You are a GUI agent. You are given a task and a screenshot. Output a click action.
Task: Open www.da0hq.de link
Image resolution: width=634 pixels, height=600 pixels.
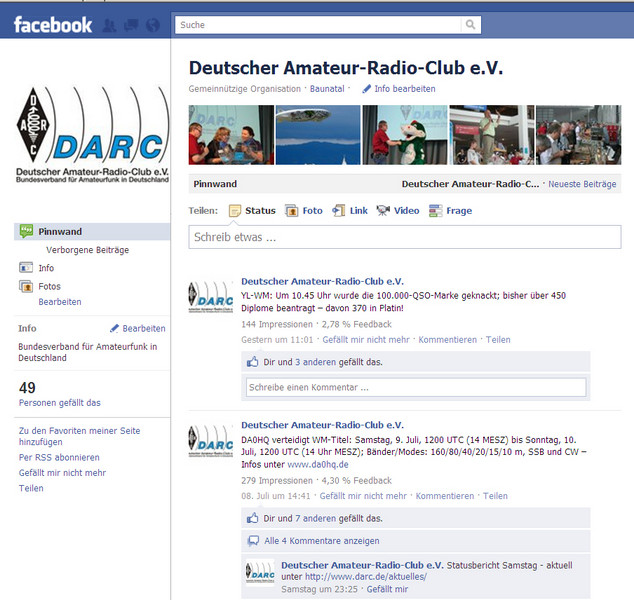(x=318, y=464)
